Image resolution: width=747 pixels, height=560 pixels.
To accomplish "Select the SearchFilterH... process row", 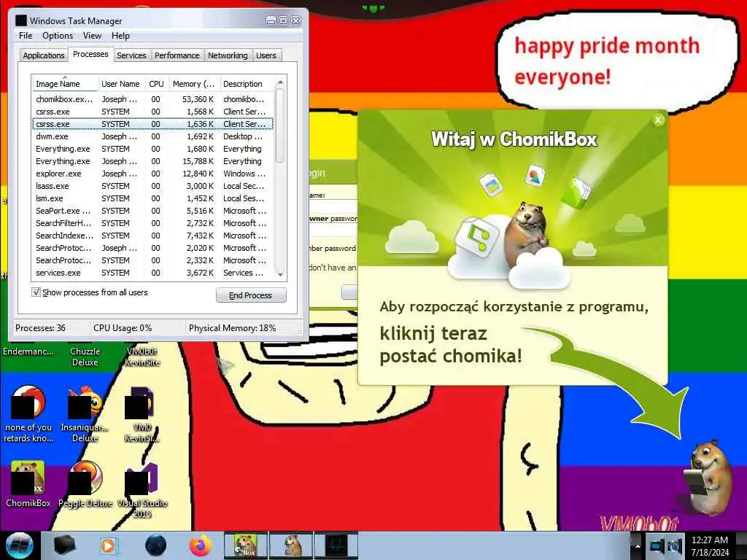I will [x=152, y=223].
